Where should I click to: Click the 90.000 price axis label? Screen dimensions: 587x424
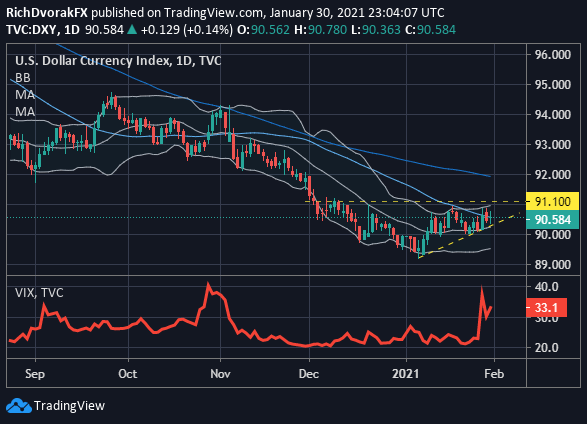[553, 235]
